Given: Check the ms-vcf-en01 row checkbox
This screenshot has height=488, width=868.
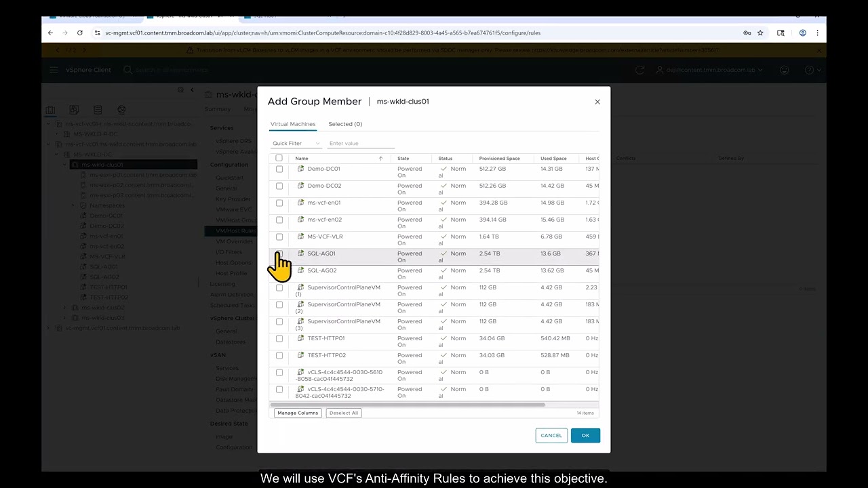Looking at the screenshot, I should (x=279, y=203).
